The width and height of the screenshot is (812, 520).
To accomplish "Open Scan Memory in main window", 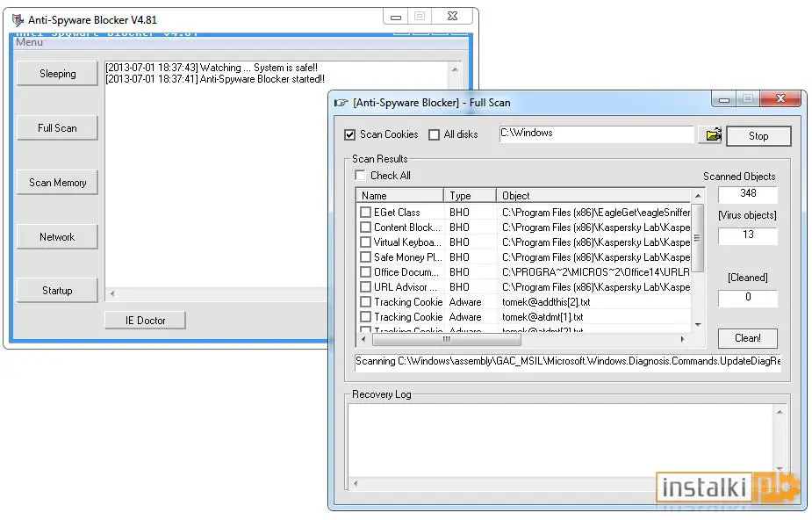I will (x=57, y=183).
